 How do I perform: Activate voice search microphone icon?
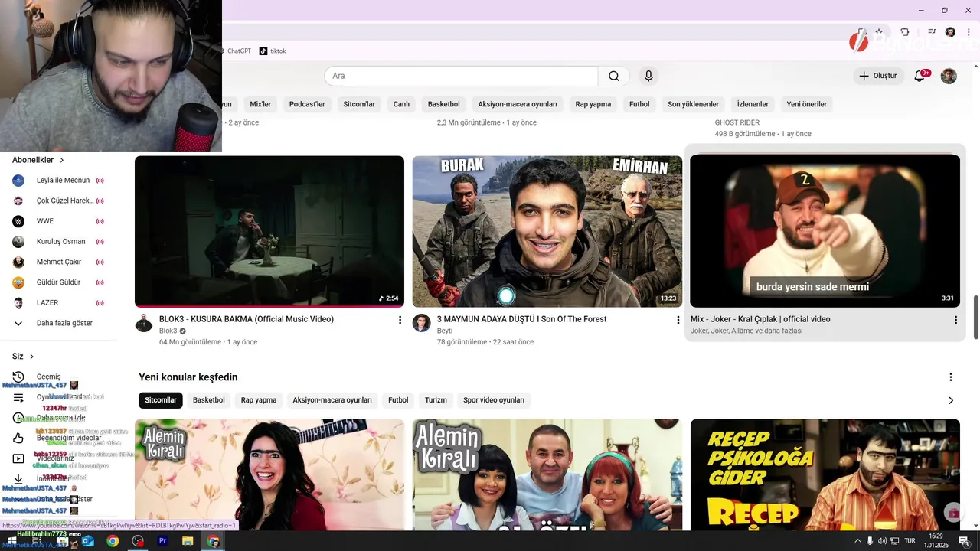[x=648, y=76]
